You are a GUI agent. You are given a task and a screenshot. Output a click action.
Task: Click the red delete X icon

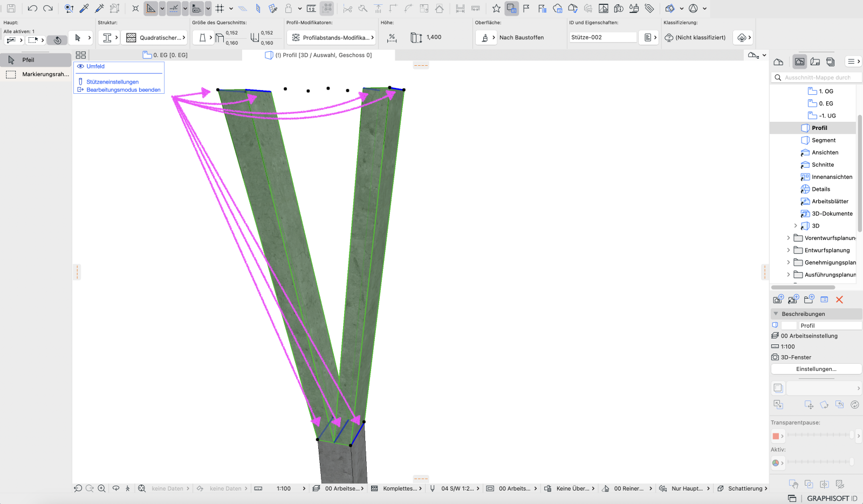coord(839,300)
